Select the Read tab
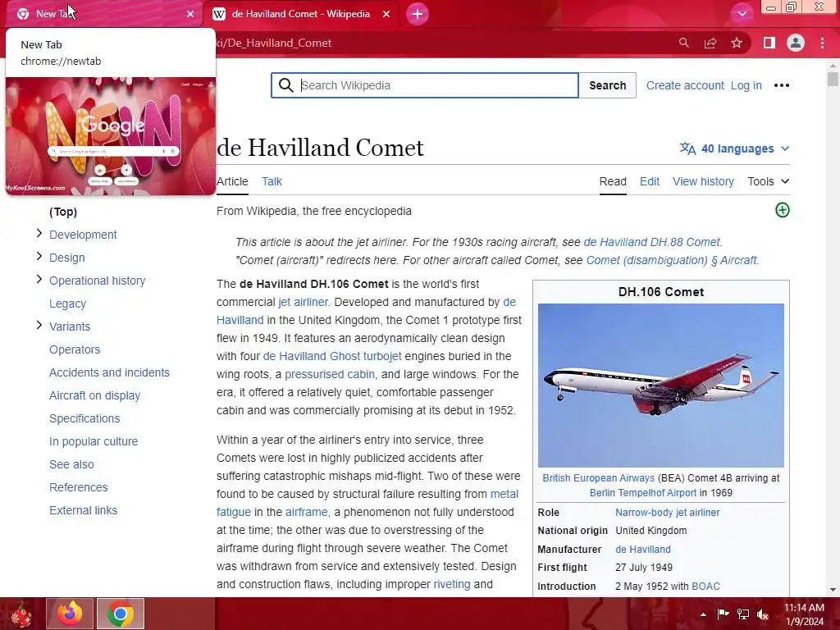This screenshot has width=840, height=630. [613, 181]
